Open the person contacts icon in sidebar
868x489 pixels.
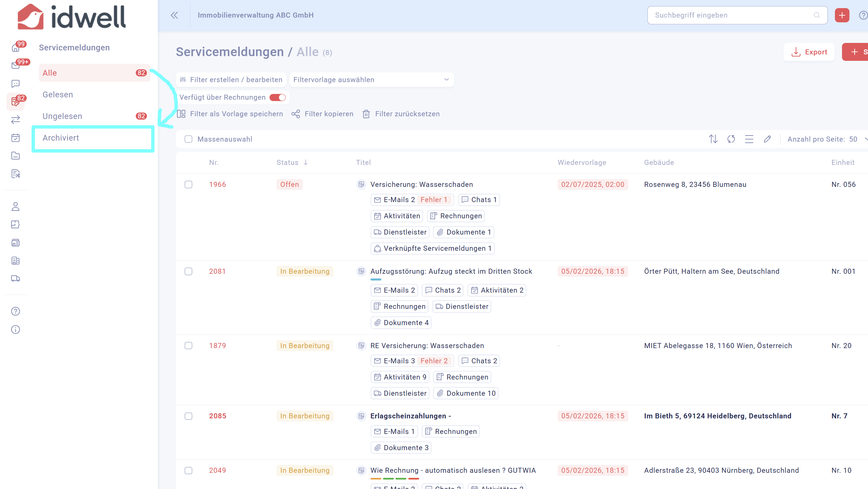tap(16, 206)
